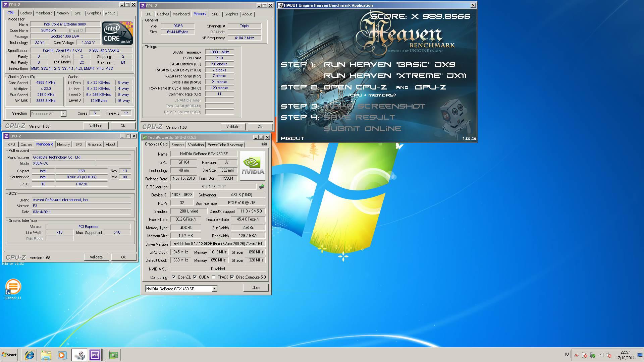Click the BIOS save chip icon in GPU-Z

(262, 186)
